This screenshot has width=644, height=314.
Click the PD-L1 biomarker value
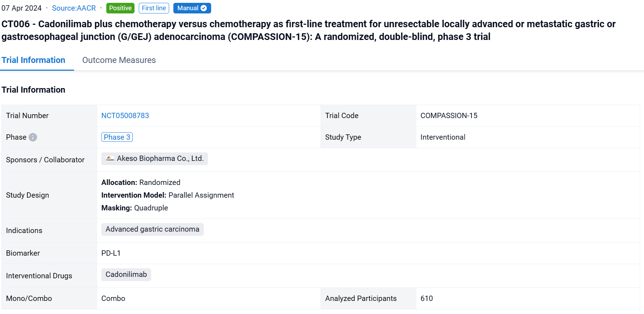(x=111, y=253)
